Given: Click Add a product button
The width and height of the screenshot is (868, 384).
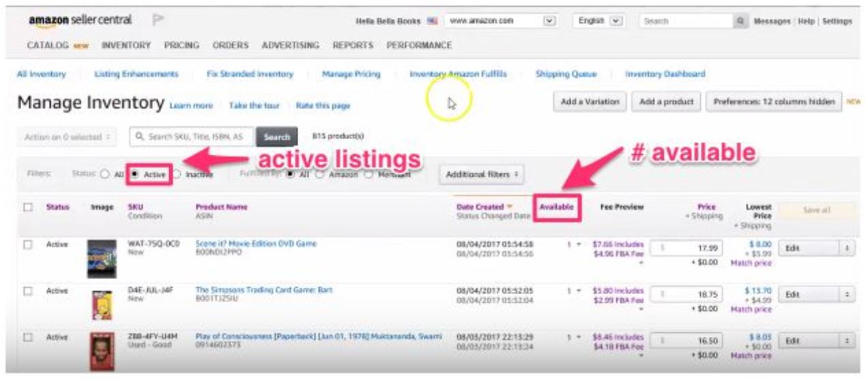Looking at the screenshot, I should click(x=667, y=102).
